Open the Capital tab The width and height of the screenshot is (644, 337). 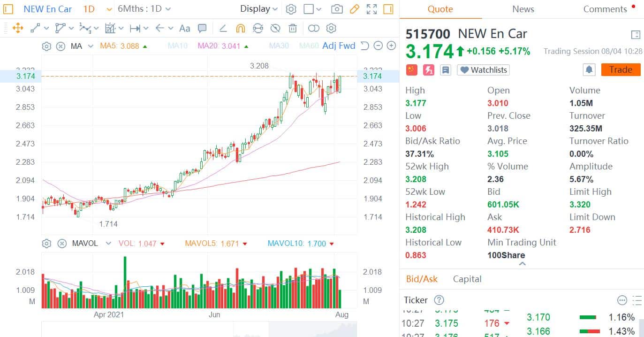467,279
